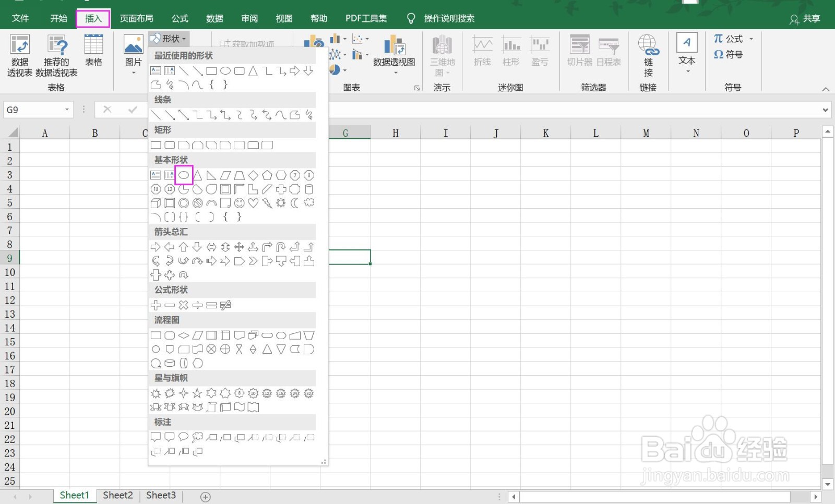Open the 数据 tab
The width and height of the screenshot is (835, 504).
(214, 18)
